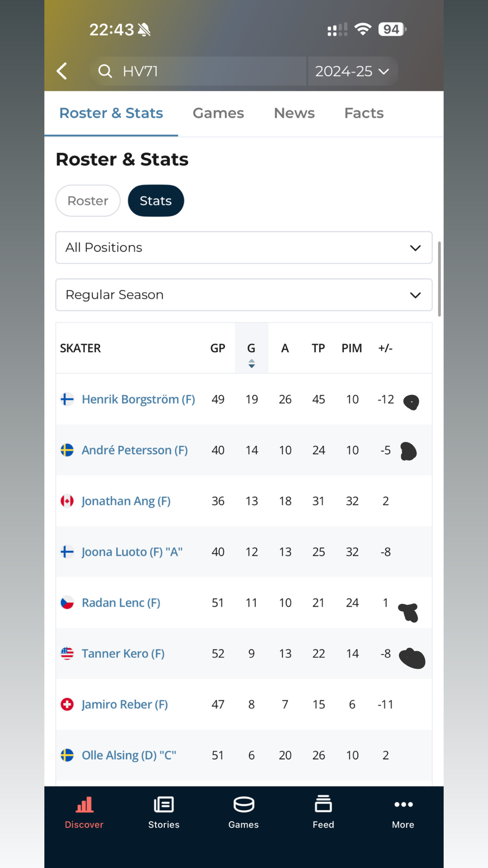Image resolution: width=488 pixels, height=868 pixels.
Task: Select the Stats toggle pill
Action: (156, 201)
